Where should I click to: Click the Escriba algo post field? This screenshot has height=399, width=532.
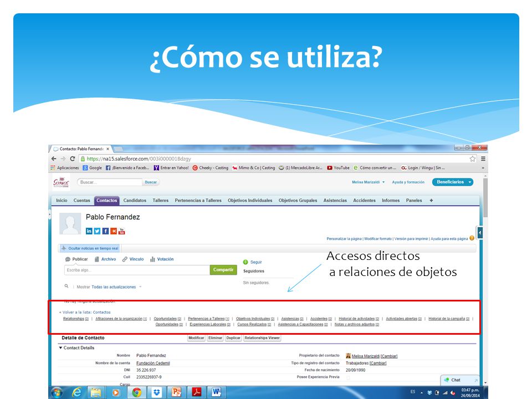pos(137,270)
